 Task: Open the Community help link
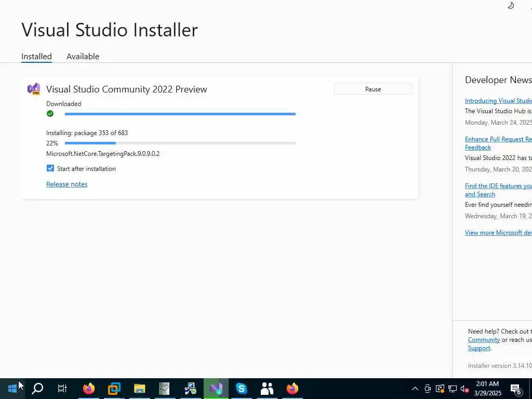[x=484, y=340]
